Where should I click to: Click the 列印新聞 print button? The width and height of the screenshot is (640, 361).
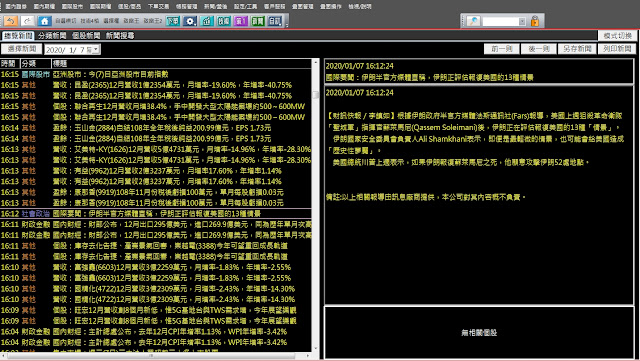point(617,49)
